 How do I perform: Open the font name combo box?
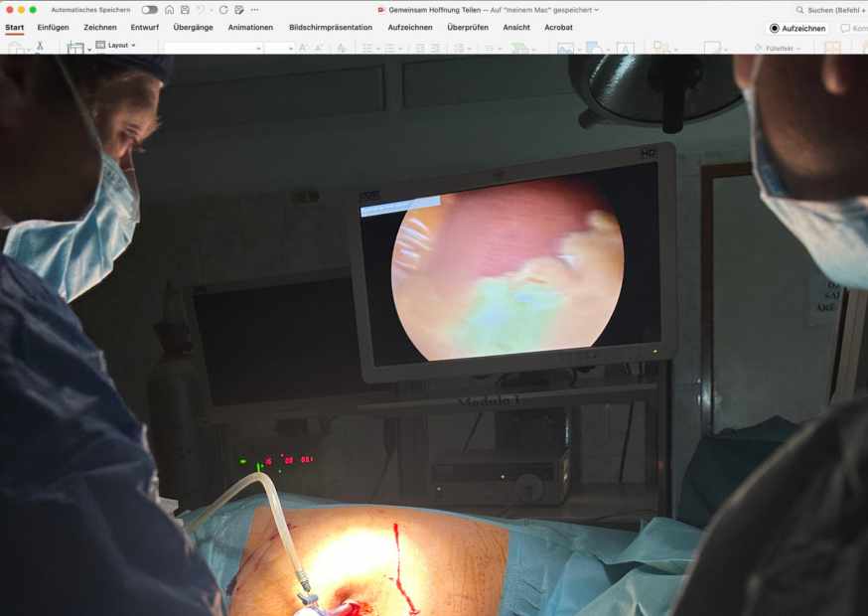click(x=214, y=49)
